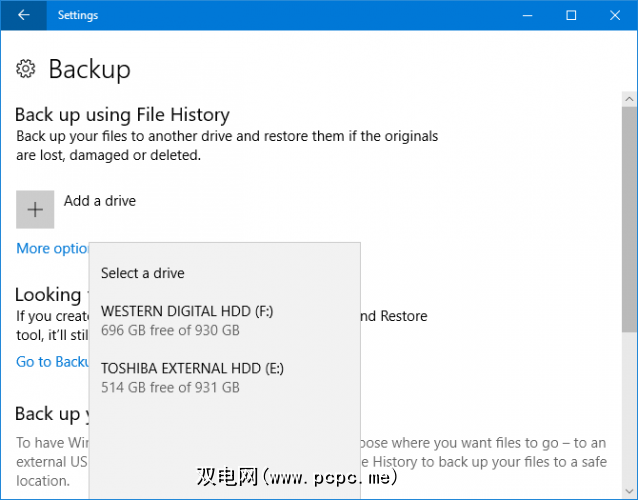This screenshot has width=638, height=500.
Task: Click the File History description paragraph
Action: pos(226,145)
